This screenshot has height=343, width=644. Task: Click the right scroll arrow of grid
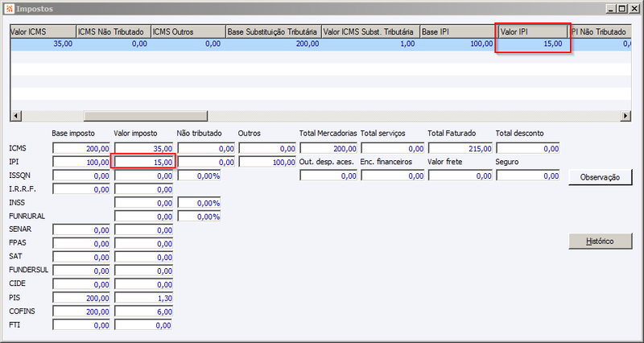coord(625,116)
